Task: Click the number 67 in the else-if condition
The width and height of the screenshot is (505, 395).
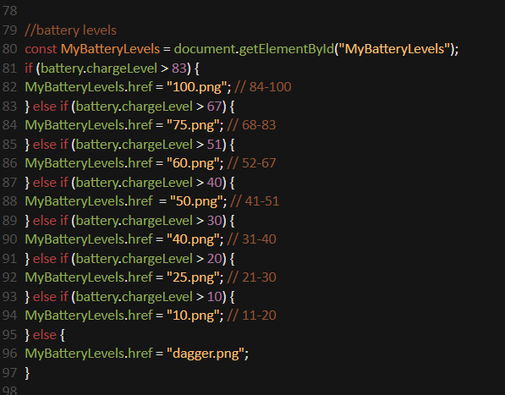Action: coord(214,106)
